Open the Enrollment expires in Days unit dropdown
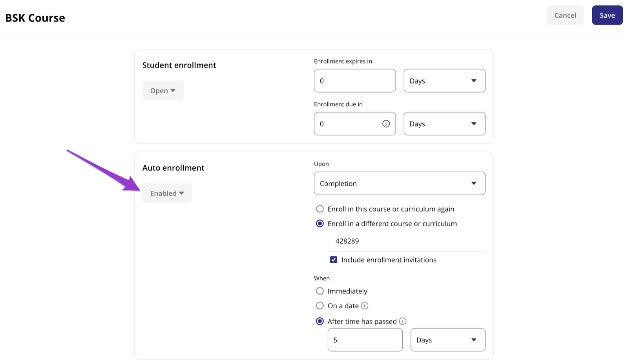This screenshot has height=364, width=628. point(444,81)
